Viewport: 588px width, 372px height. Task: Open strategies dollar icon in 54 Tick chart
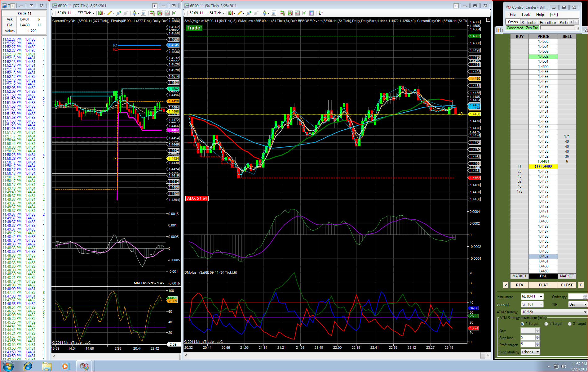(304, 13)
